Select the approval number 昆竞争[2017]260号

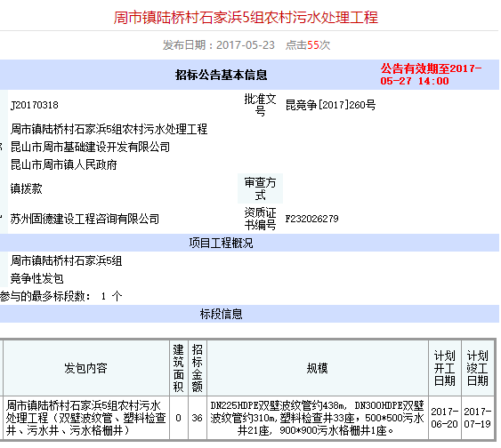point(330,105)
